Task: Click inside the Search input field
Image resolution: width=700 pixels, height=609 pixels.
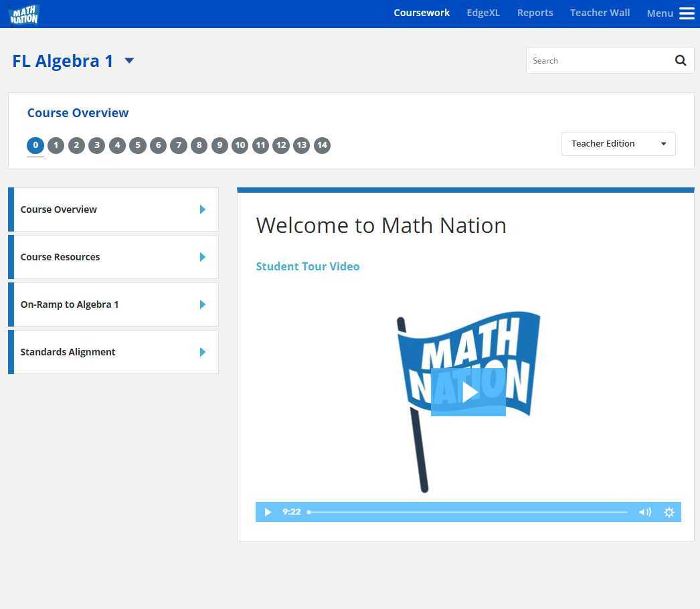Action: pyautogui.click(x=596, y=60)
